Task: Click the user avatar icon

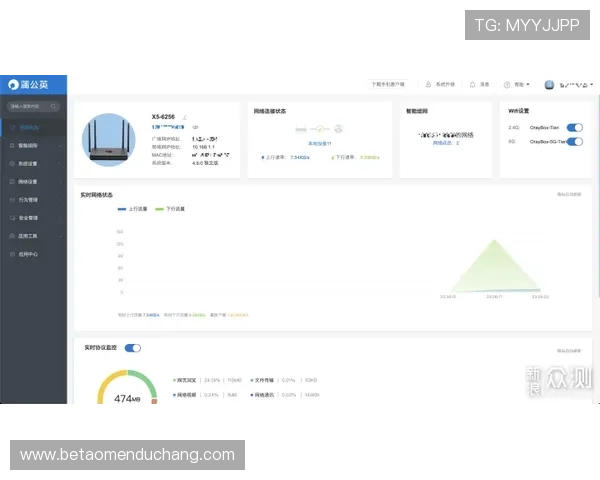Action: point(550,85)
